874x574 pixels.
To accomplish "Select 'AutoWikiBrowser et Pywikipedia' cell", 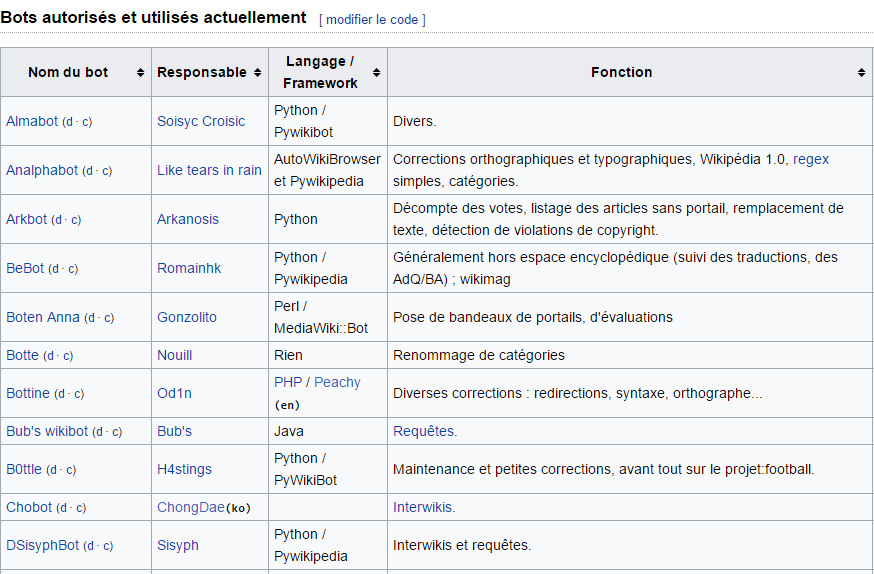I will [x=328, y=171].
